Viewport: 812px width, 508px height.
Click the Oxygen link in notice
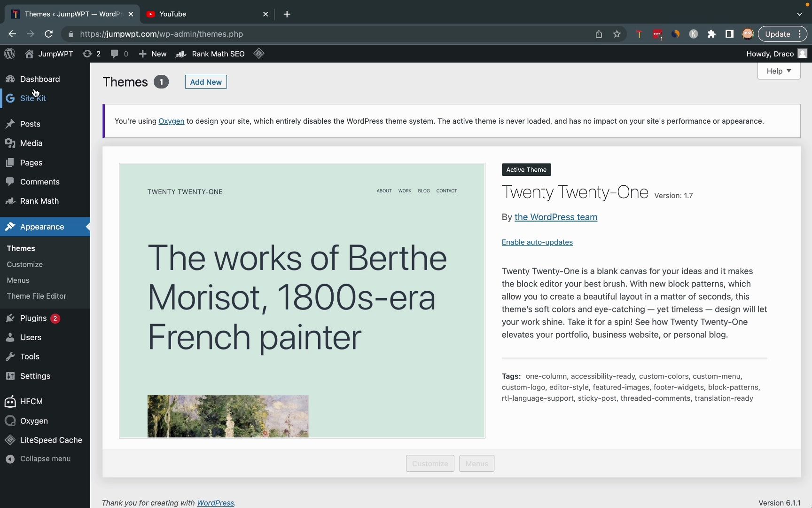pos(172,121)
